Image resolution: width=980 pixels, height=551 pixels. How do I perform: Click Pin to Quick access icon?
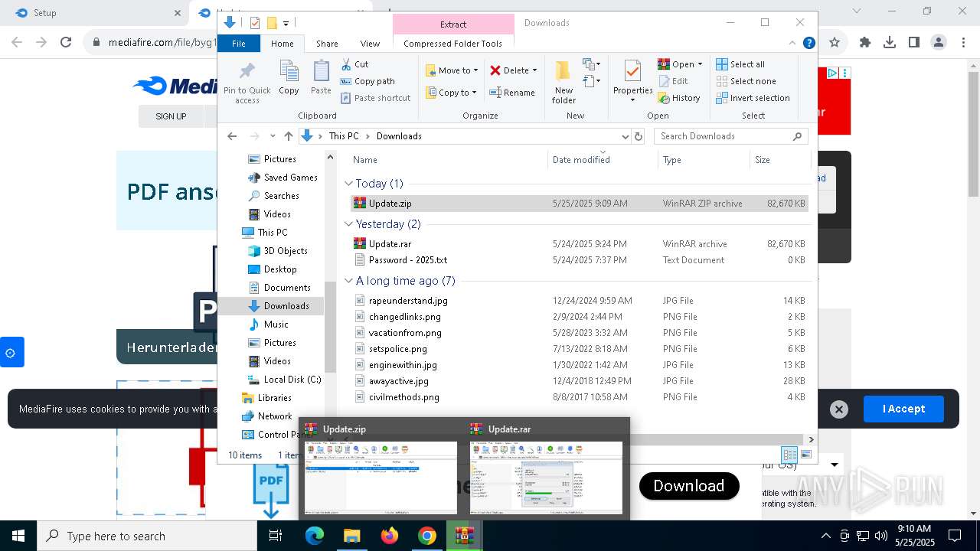coord(247,82)
